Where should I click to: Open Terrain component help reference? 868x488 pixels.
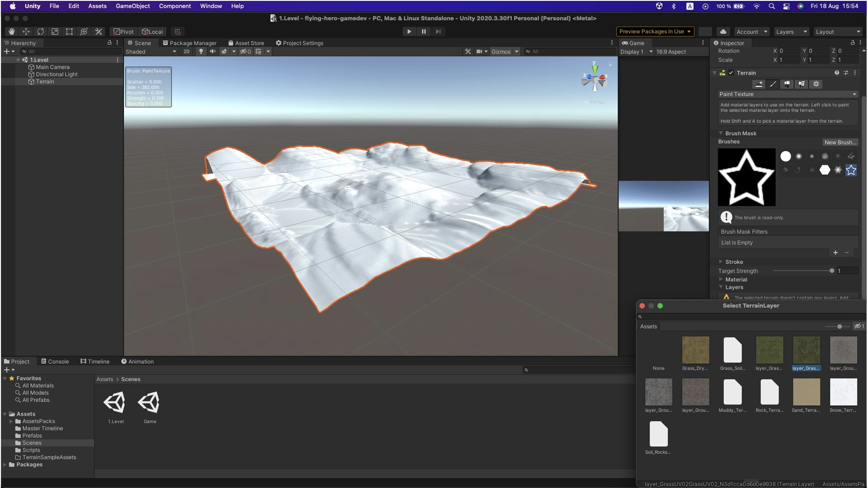[837, 73]
